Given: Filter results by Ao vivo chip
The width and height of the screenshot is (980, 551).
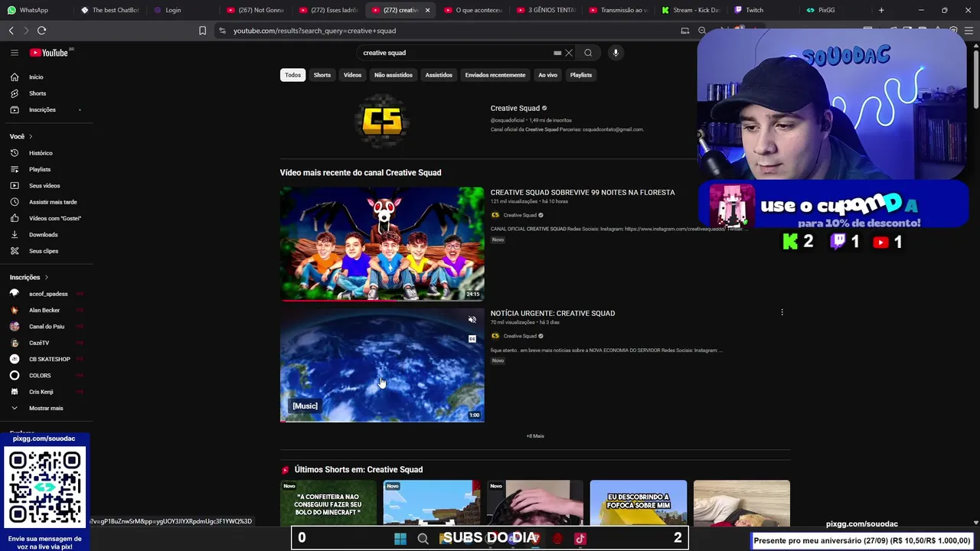Looking at the screenshot, I should pos(547,75).
